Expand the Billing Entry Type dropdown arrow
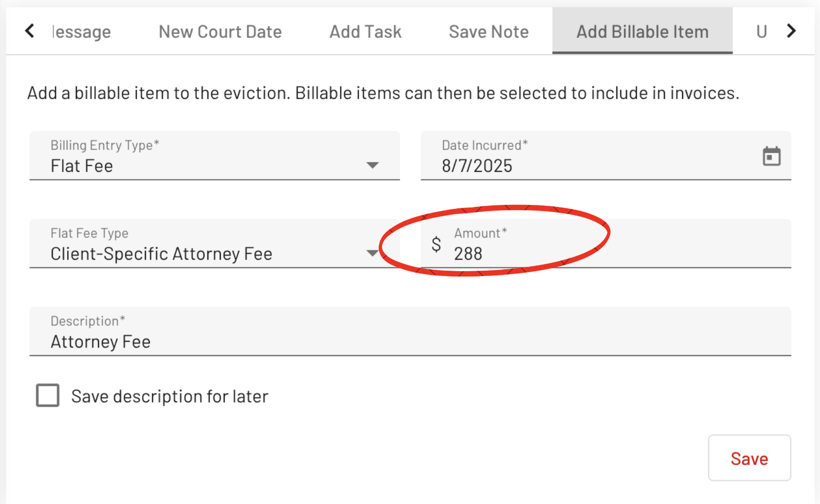Screen dimensions: 820x504 [x=373, y=165]
